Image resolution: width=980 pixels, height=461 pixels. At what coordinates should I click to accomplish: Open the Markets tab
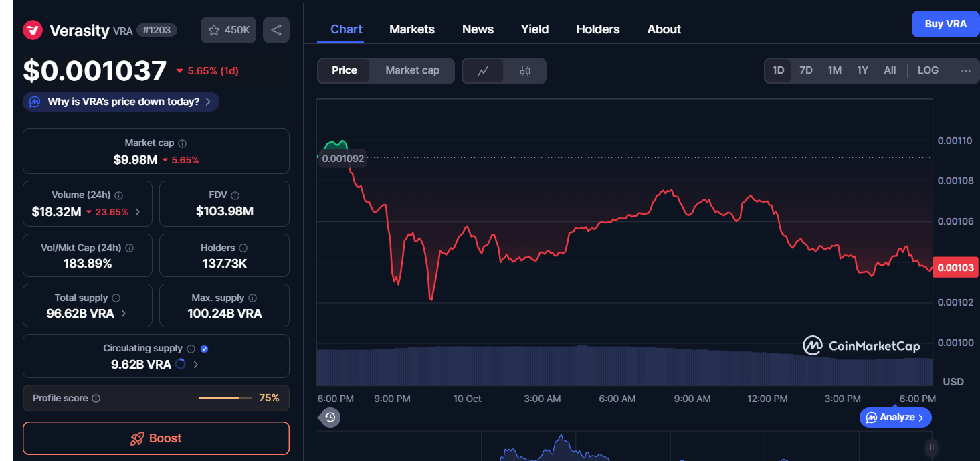click(x=412, y=29)
